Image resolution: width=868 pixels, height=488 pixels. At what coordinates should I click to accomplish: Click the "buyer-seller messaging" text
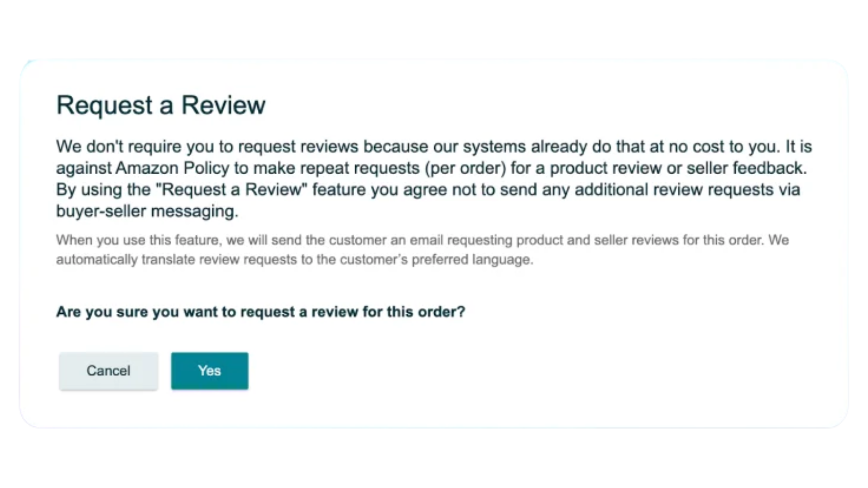click(x=147, y=211)
